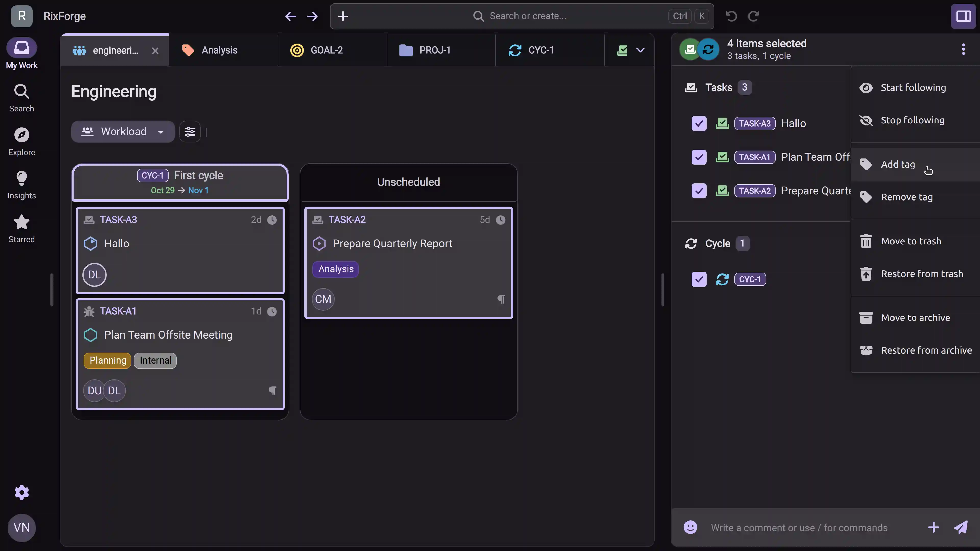Open the Workload view dropdown
Viewport: 980px width, 551px height.
123,132
